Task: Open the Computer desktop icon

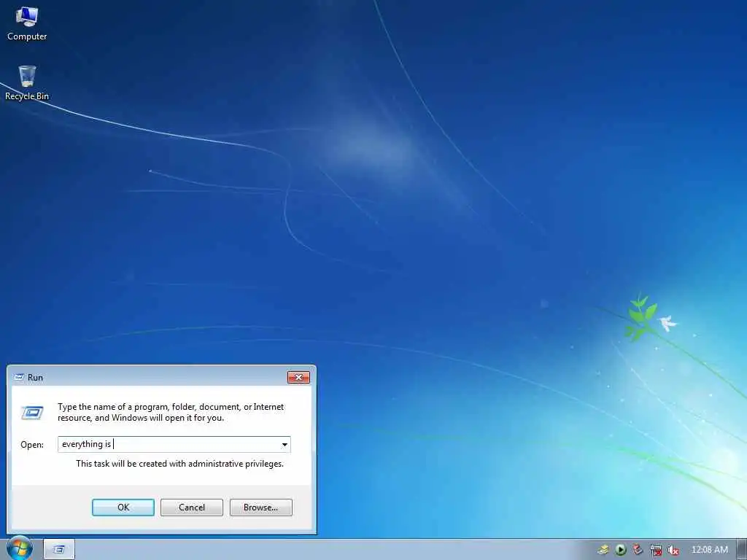Action: click(27, 24)
